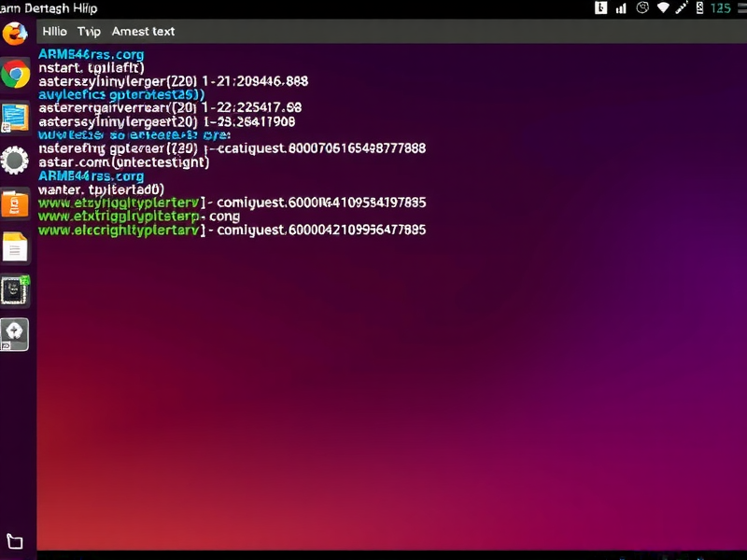Click the round clock-like tray icon
This screenshot has width=747, height=560.
642,8
